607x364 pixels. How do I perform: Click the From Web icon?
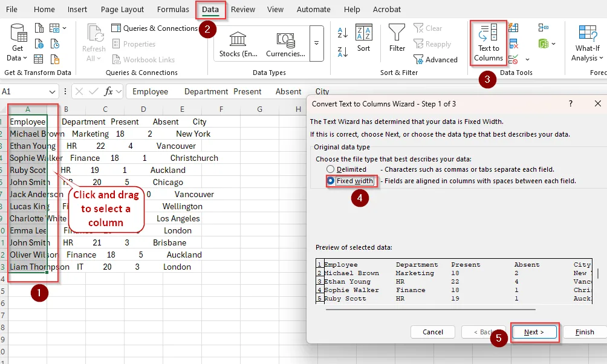pos(39,44)
